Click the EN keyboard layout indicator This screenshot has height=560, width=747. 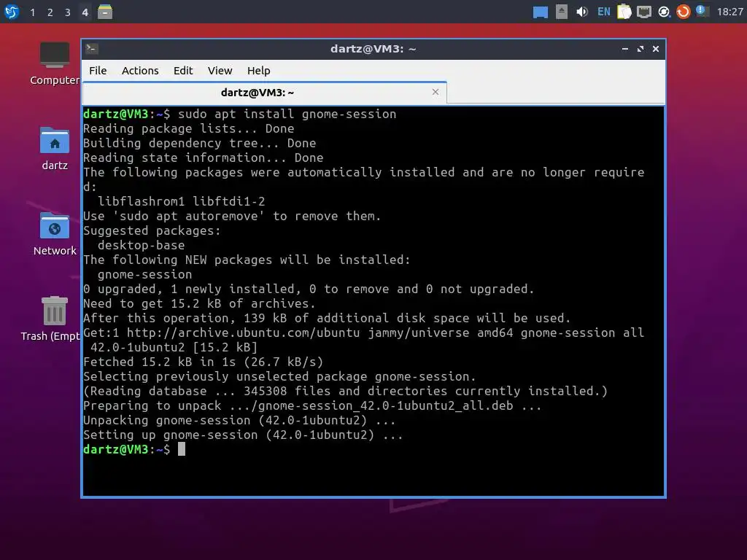603,12
